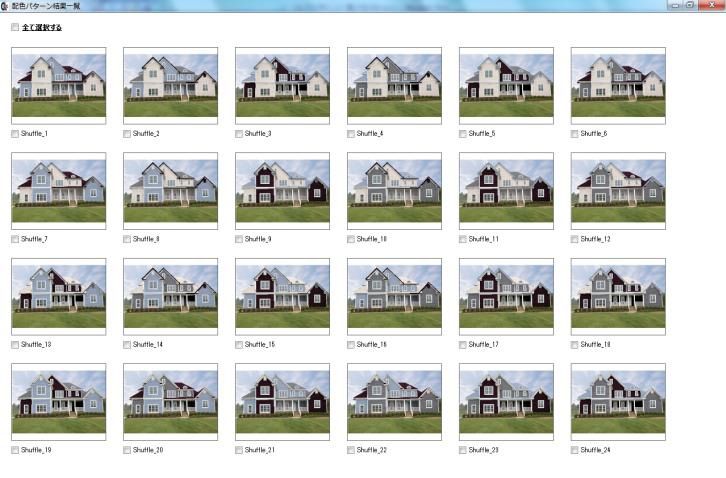This screenshot has width=726, height=478.
Task: Select the Shuffle_17 checkbox
Action: pyautogui.click(x=463, y=345)
